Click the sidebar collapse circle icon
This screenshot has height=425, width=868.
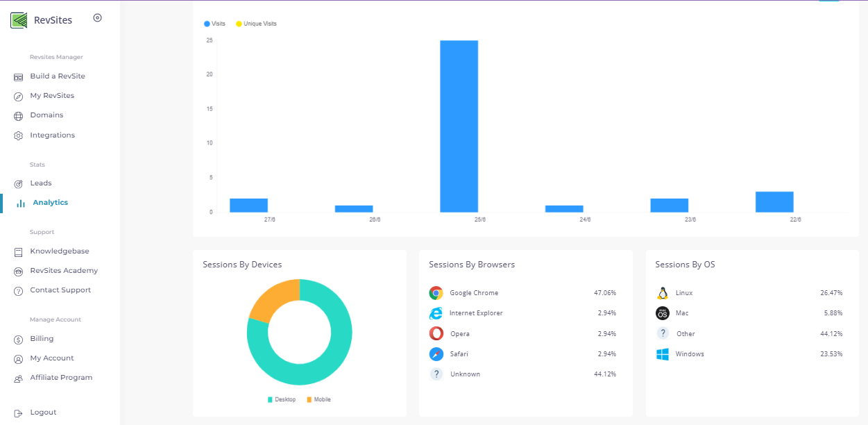(97, 18)
